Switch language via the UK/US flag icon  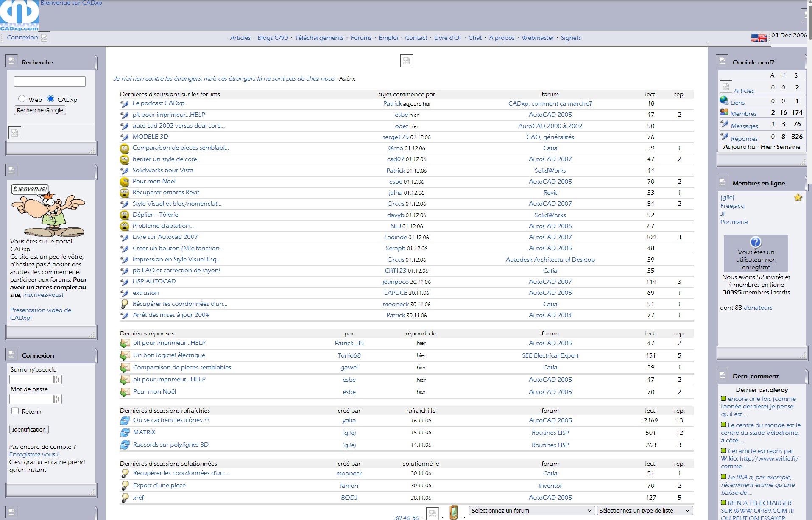click(x=759, y=38)
